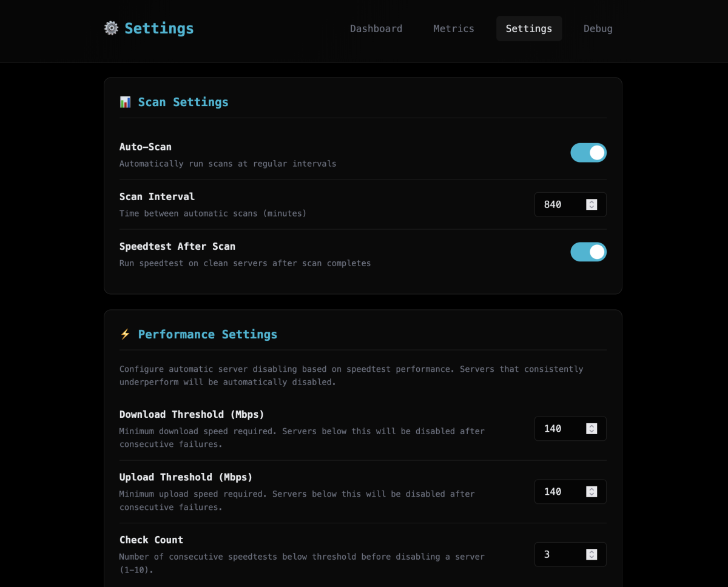Image resolution: width=728 pixels, height=587 pixels.
Task: Click the gear icon beside Settings title
Action: pyautogui.click(x=111, y=29)
